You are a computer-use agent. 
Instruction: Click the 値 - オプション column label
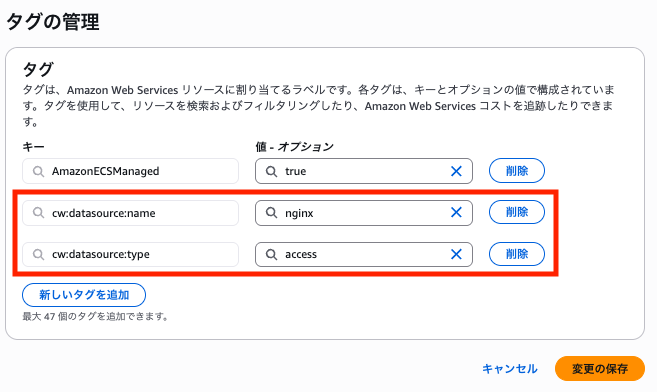(x=295, y=147)
